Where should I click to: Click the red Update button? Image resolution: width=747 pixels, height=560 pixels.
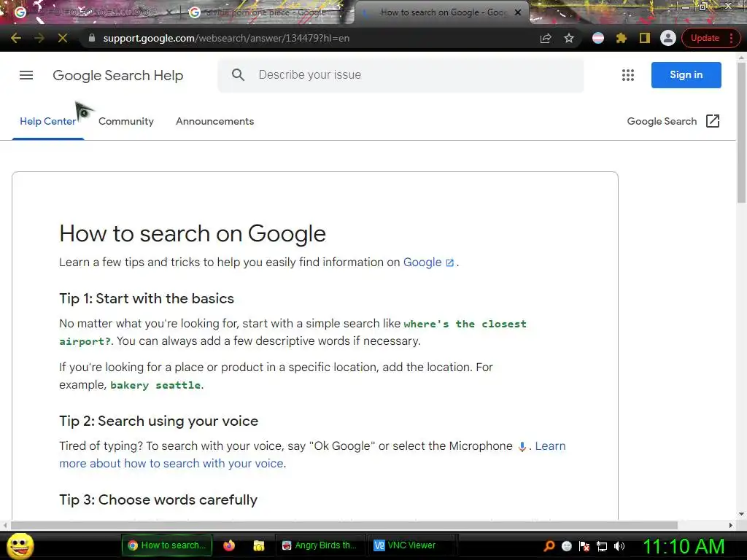(705, 38)
